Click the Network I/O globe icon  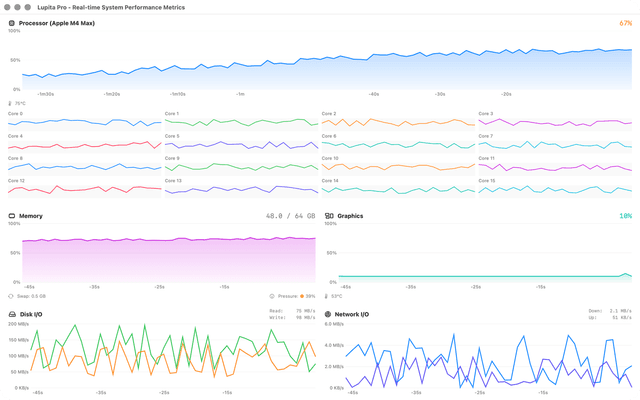[328, 314]
